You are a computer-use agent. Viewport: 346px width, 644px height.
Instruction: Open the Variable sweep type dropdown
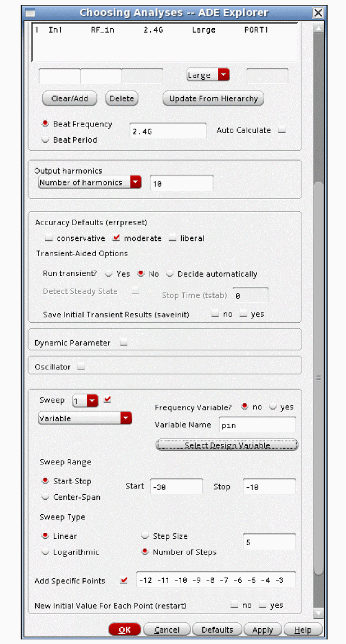[85, 418]
